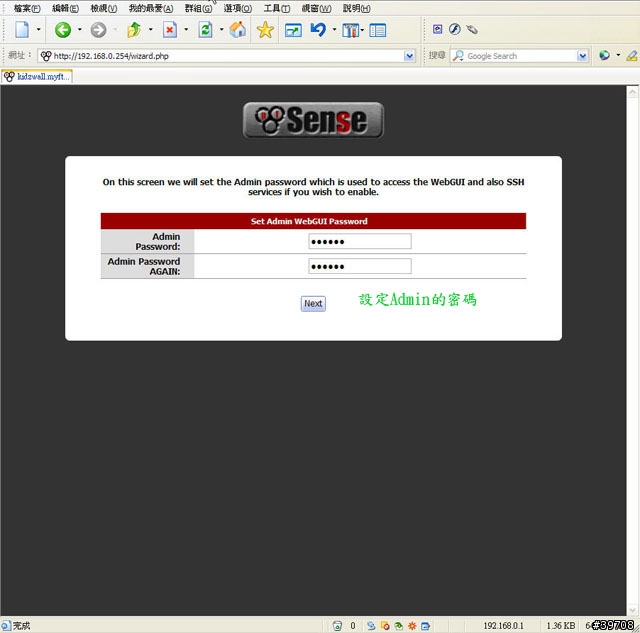Click the pfSense logo banner

pyautogui.click(x=313, y=120)
